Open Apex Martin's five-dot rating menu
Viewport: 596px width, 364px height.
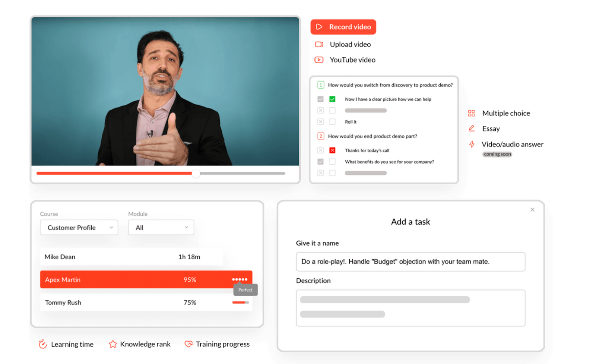[x=240, y=279]
